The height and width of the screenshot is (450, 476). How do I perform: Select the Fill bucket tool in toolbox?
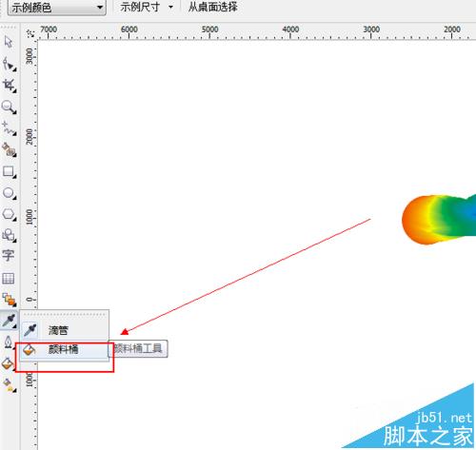pos(8,363)
